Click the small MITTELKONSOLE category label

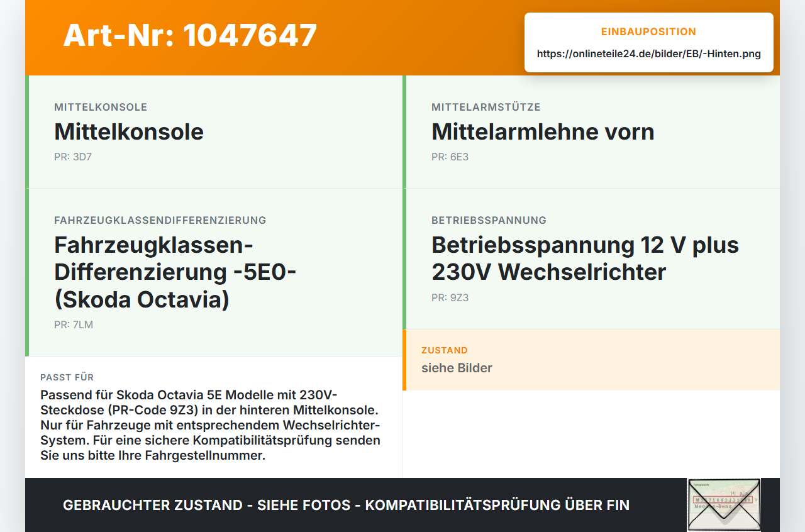pos(101,108)
